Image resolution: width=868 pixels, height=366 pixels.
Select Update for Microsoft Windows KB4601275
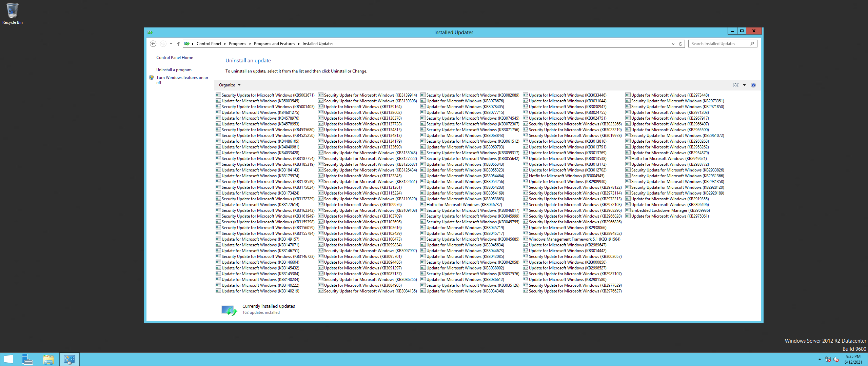[258, 113]
